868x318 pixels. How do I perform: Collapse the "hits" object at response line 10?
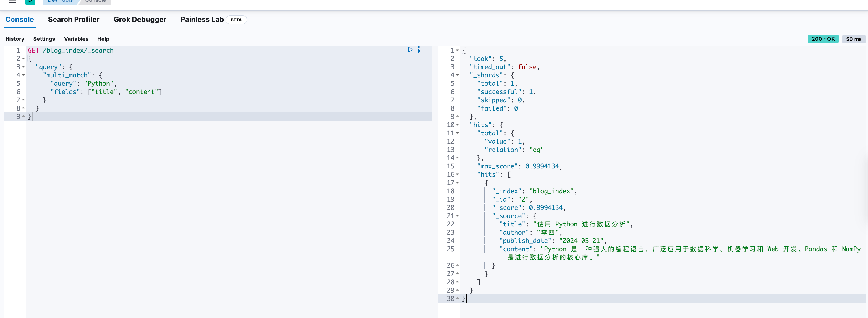[x=457, y=125]
